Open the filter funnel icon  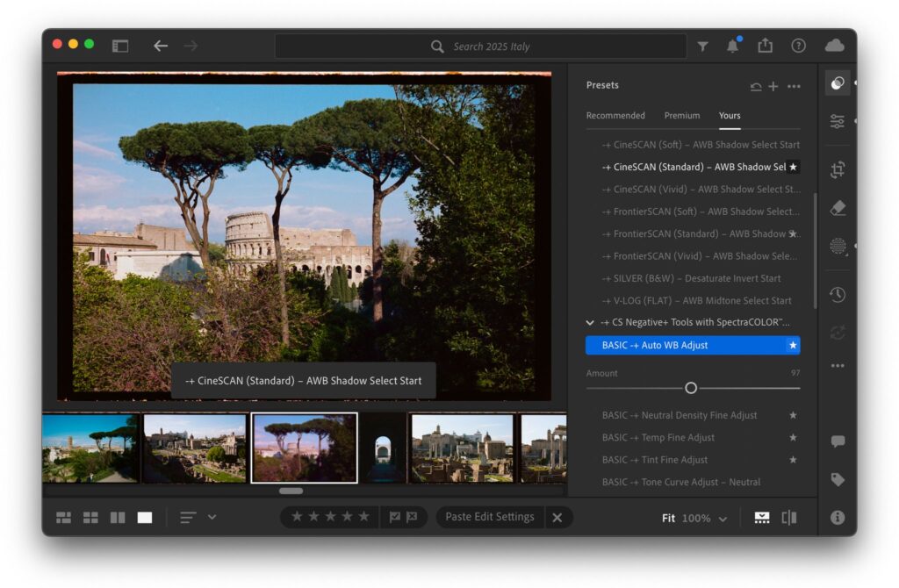(702, 46)
